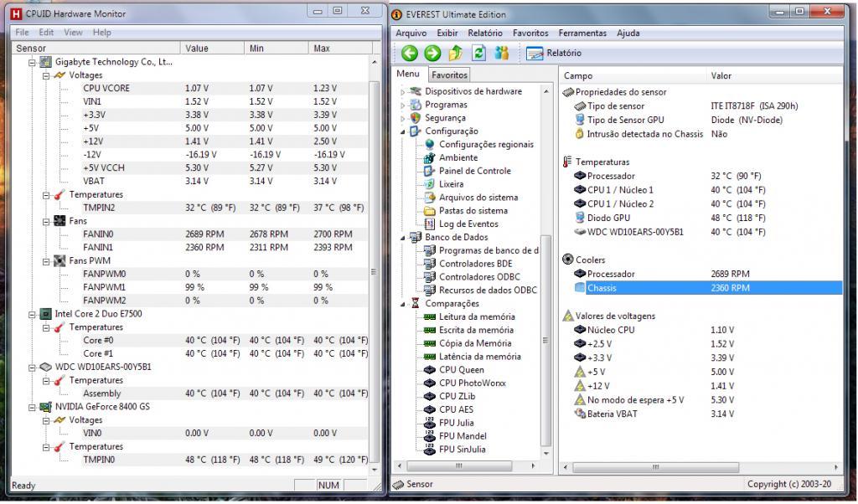The width and height of the screenshot is (858, 504).
Task: Click the WDC WD10EARS hard drive icon in Hardware Monitor
Action: coord(46,367)
